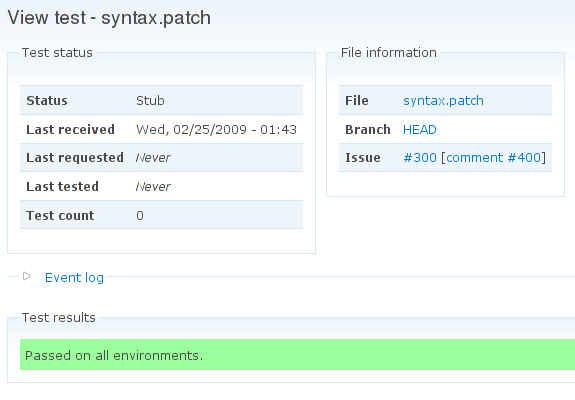Click the Last received date value
The height and width of the screenshot is (400, 575).
(x=216, y=129)
